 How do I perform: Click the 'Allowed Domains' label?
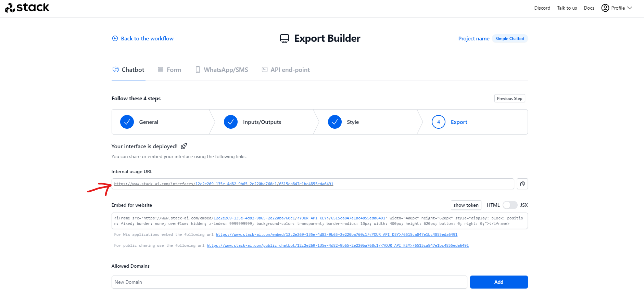click(x=130, y=266)
